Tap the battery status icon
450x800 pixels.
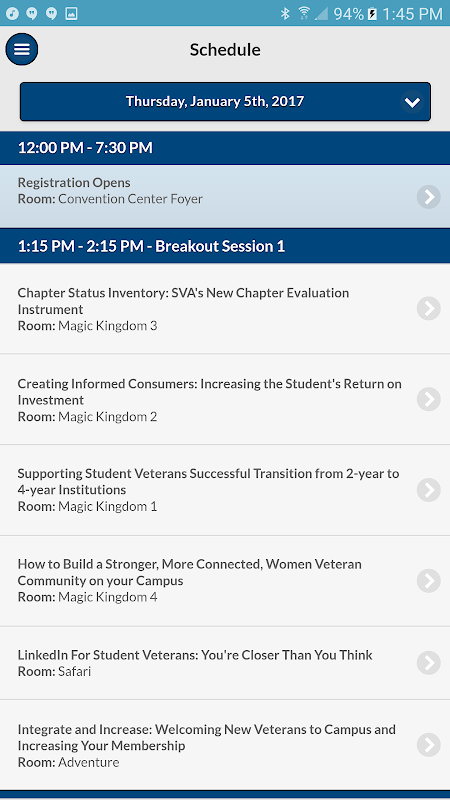point(372,14)
